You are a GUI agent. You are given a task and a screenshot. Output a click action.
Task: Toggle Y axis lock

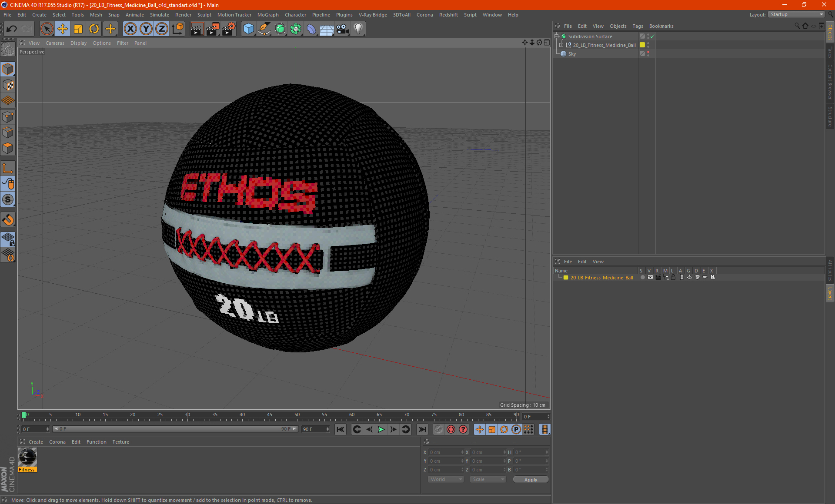[146, 29]
